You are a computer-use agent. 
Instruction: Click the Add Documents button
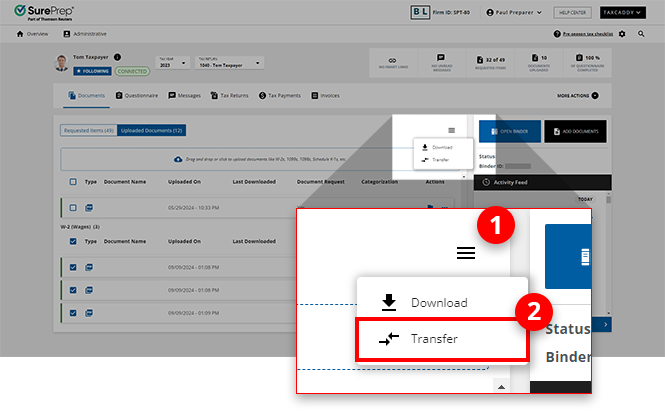[574, 131]
